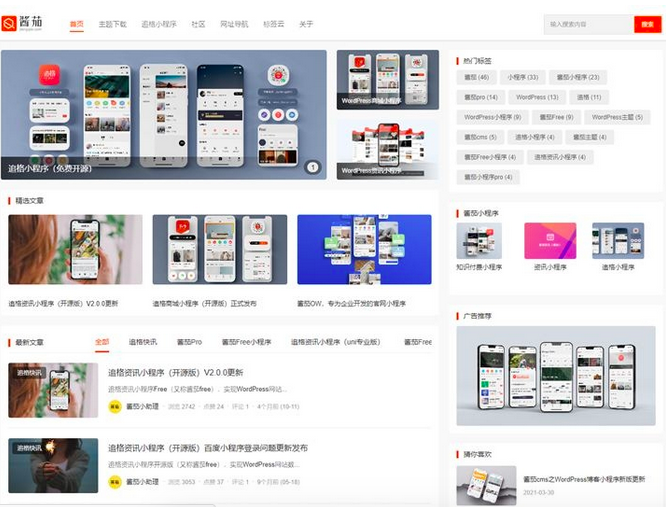Open the 追格小程序(免费开源) main banner
The image size is (666, 507).
pos(164,115)
